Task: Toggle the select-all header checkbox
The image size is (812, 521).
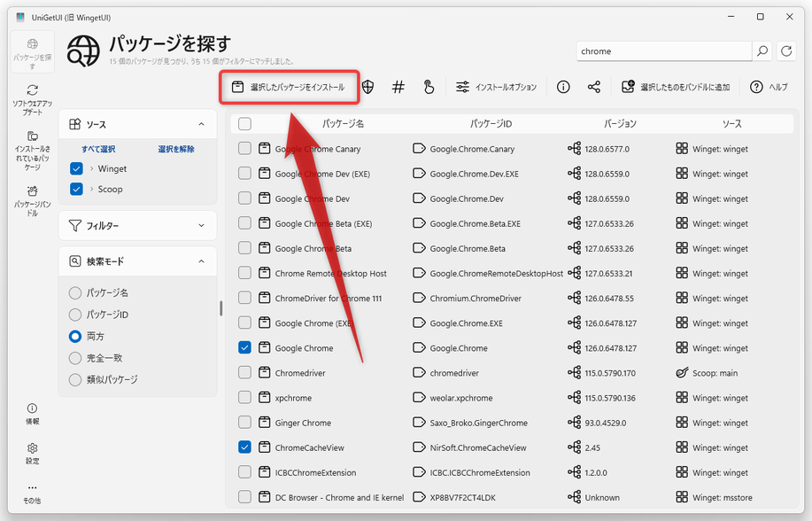Action: point(244,124)
